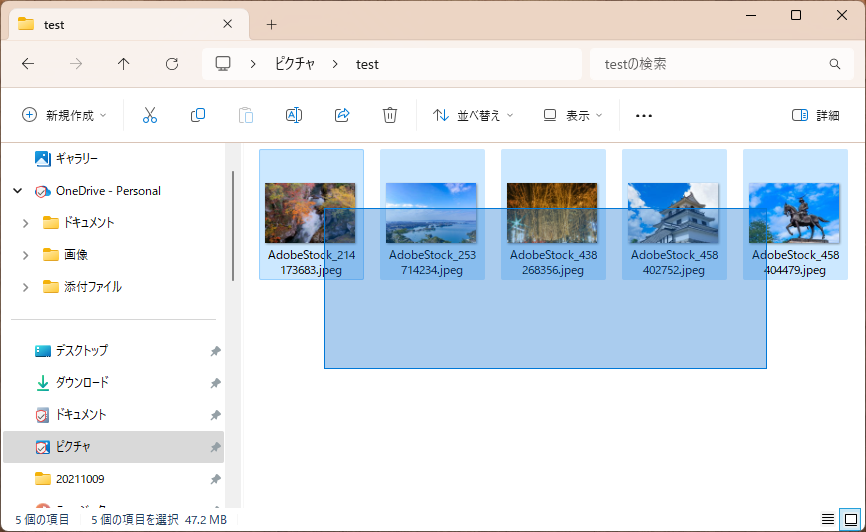Screen dimensions: 866x532
Task: Open a new tab with plus button
Action: [271, 24]
